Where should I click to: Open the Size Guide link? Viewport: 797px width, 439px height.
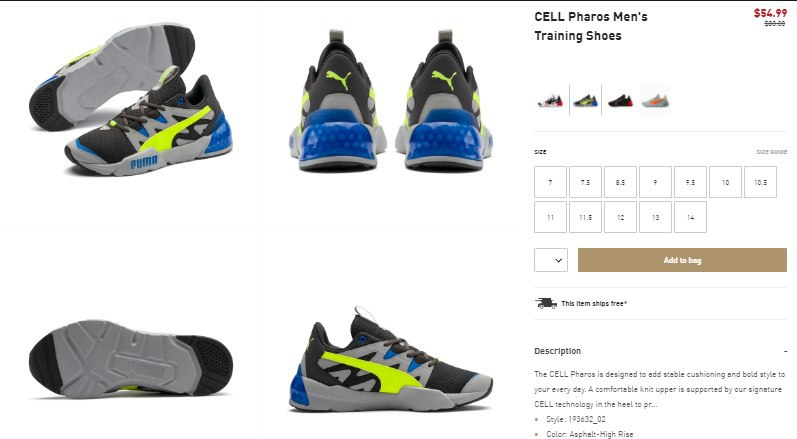771,152
